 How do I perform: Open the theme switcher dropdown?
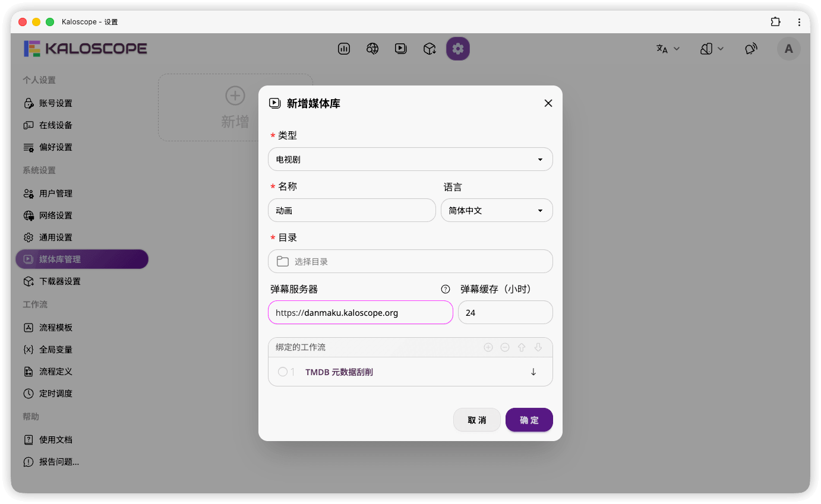[x=712, y=49]
